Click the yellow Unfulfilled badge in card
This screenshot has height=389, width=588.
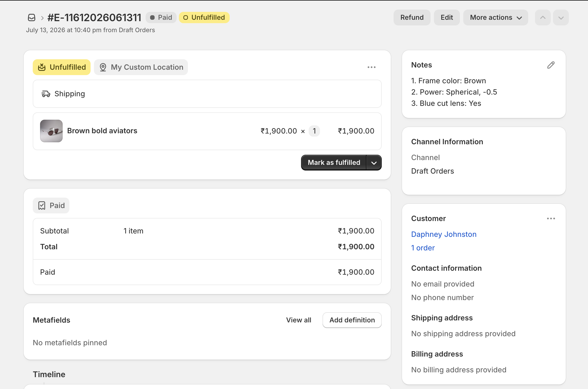(x=62, y=67)
